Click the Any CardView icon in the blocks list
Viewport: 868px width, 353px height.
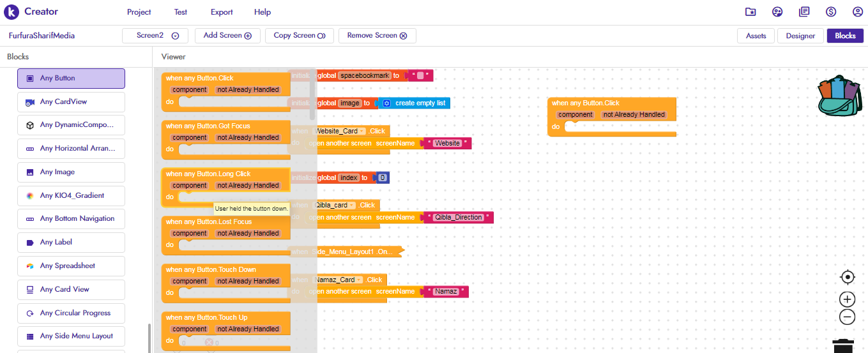pos(29,102)
